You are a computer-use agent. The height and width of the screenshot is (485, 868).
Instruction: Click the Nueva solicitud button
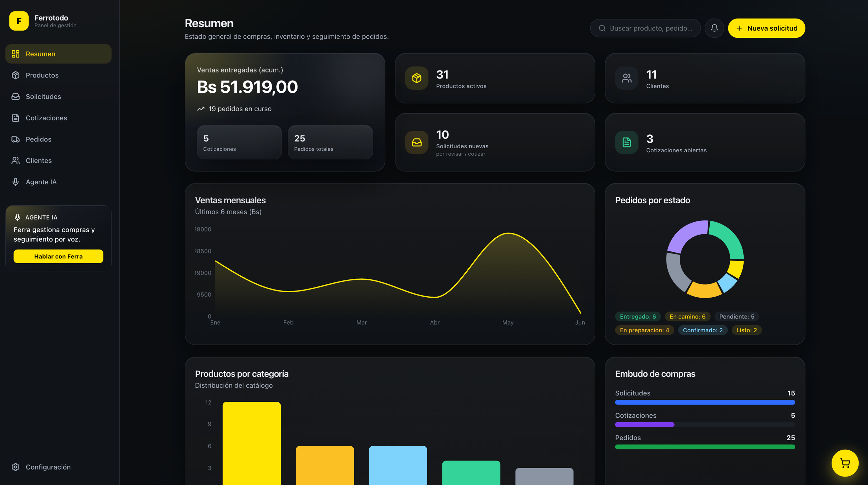pyautogui.click(x=767, y=28)
